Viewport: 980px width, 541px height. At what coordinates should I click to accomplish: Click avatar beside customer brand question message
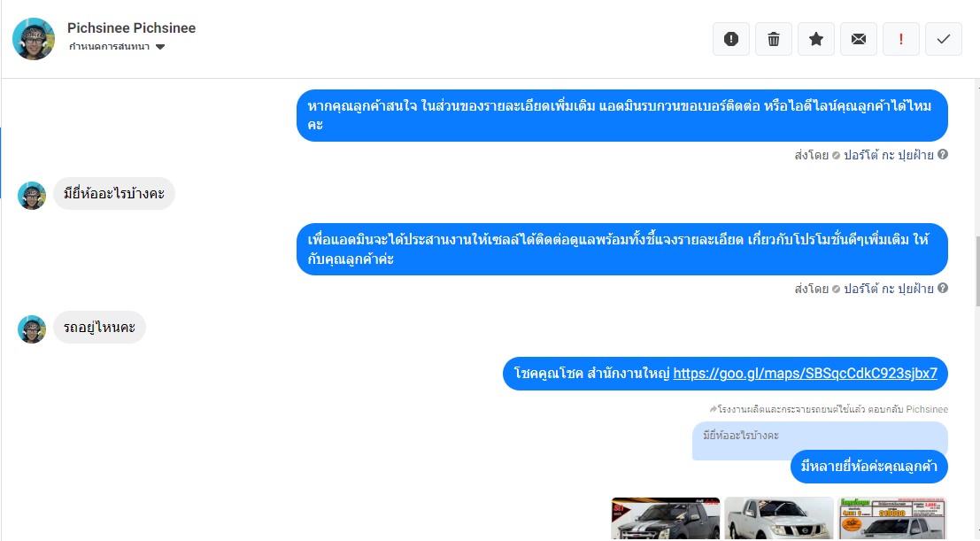click(x=32, y=196)
